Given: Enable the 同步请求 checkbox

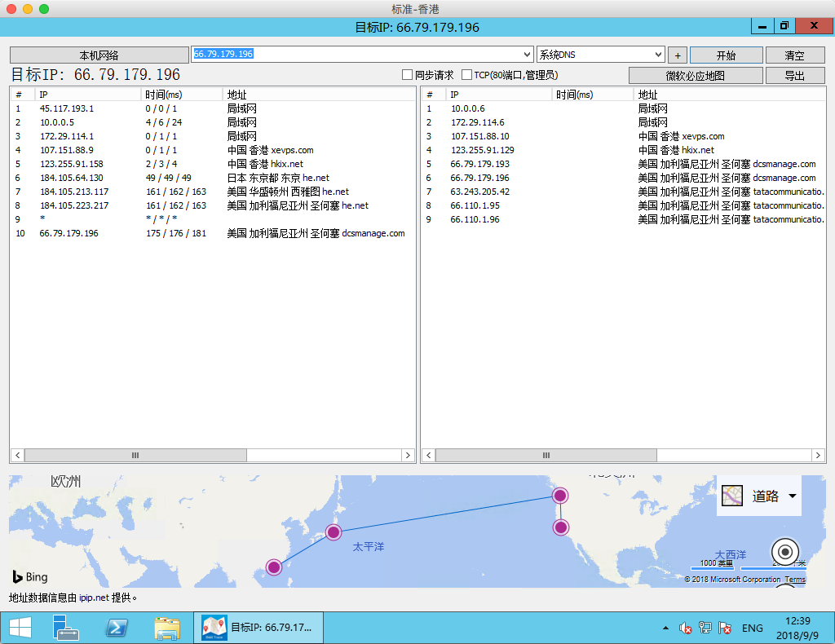Looking at the screenshot, I should [x=408, y=75].
